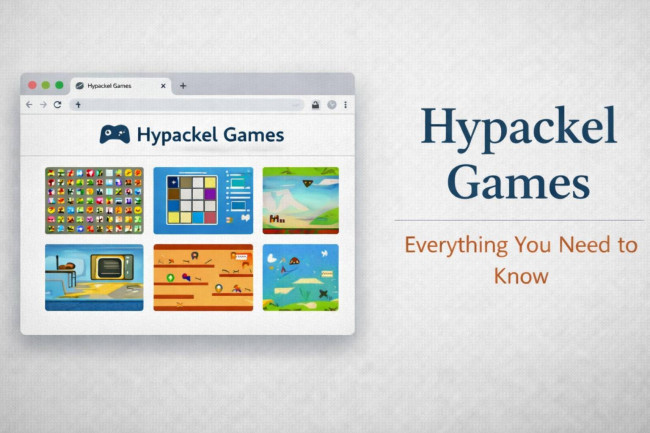Image resolution: width=650 pixels, height=433 pixels.
Task: Open the retro television room game thumbnail
Action: pyautogui.click(x=94, y=277)
